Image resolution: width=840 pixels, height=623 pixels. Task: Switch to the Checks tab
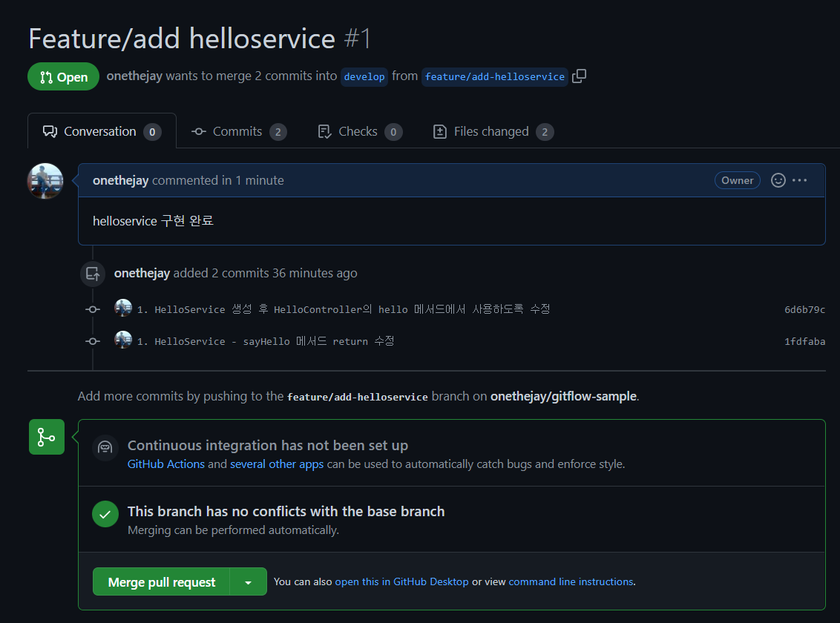tap(359, 132)
